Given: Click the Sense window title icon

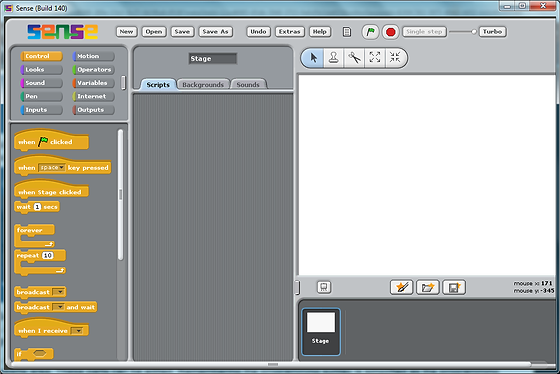Looking at the screenshot, I should click(x=9, y=8).
